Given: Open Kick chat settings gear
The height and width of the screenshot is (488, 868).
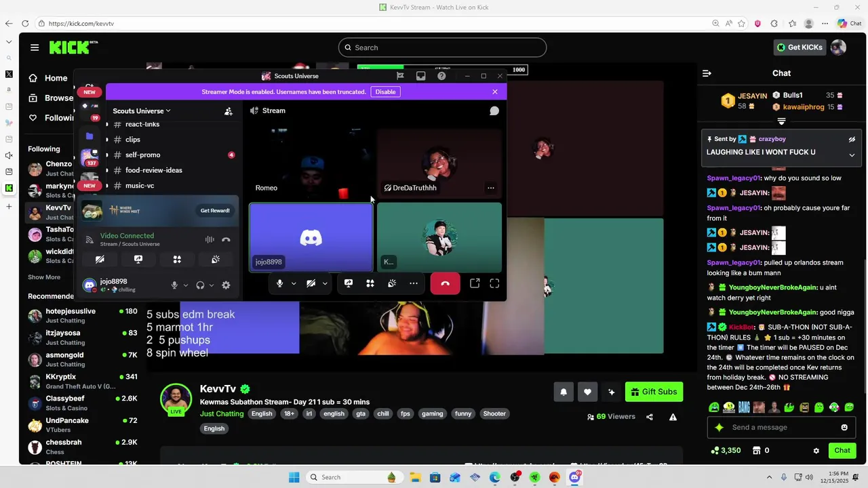Looking at the screenshot, I should tap(816, 451).
